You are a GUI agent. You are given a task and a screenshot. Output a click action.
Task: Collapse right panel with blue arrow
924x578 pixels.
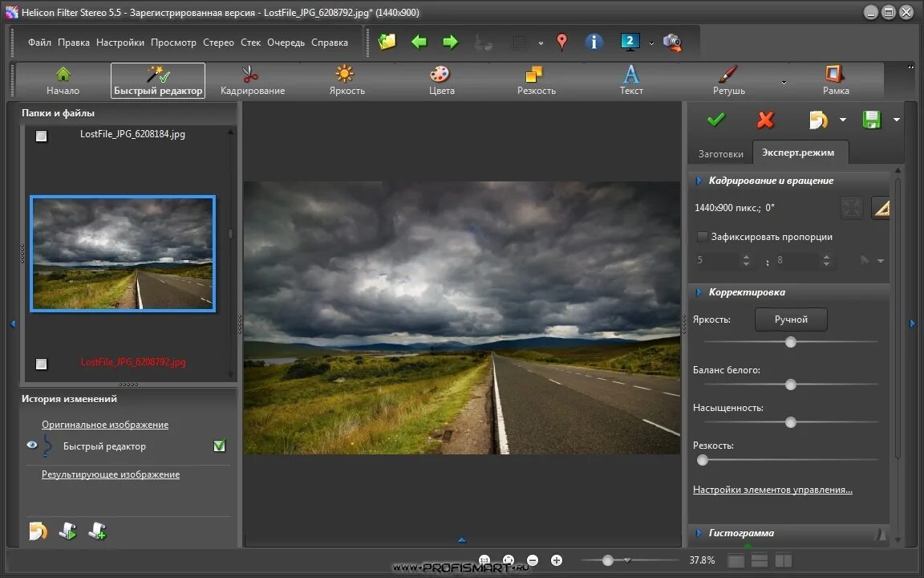point(912,324)
